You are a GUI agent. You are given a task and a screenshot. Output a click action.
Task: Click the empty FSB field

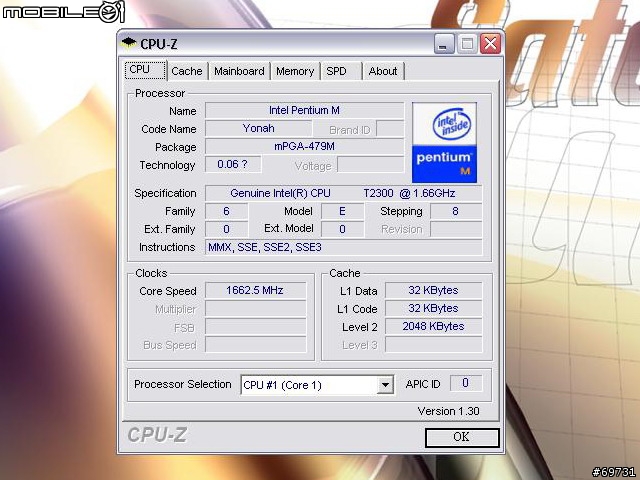pos(256,327)
